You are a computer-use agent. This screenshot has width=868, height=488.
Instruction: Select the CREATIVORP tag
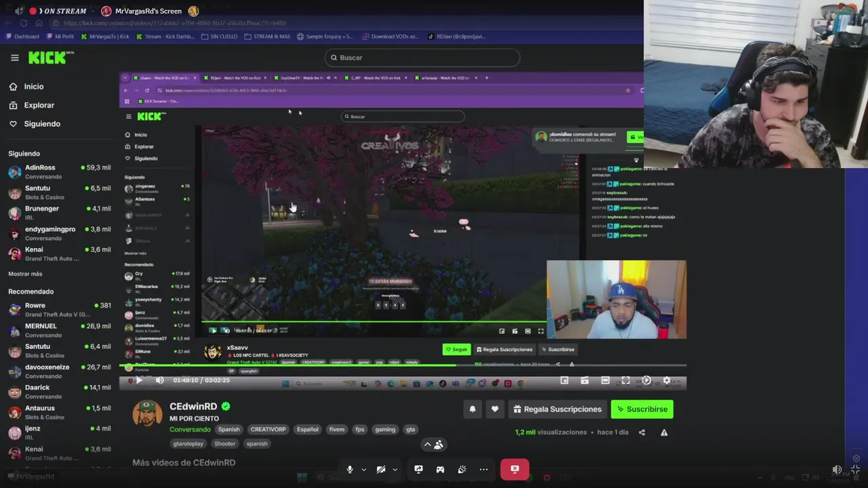pyautogui.click(x=268, y=429)
